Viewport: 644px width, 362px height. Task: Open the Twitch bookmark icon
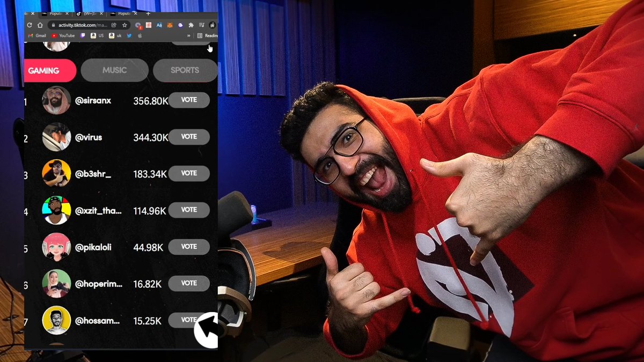tap(83, 35)
